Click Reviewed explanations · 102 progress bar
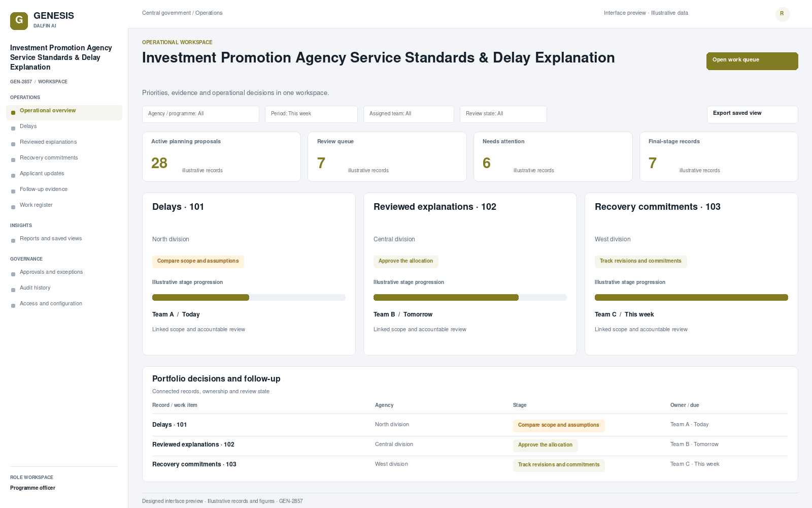The width and height of the screenshot is (812, 508). click(x=470, y=298)
